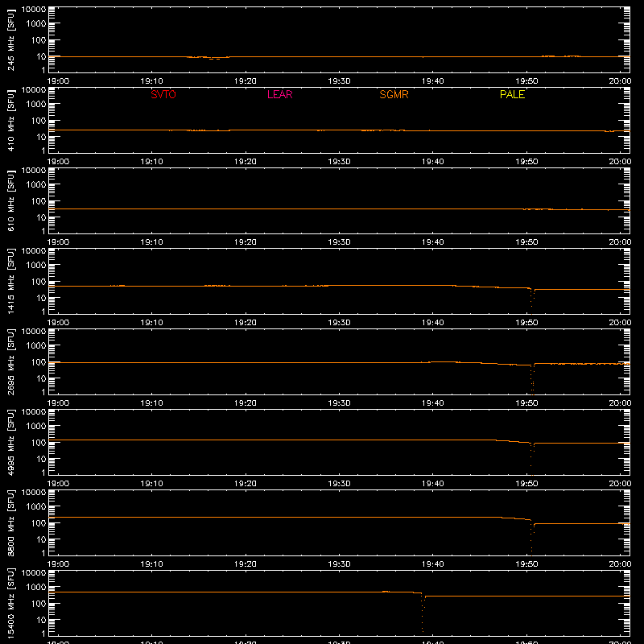Screen dimensions: 644x644
Task: Click the 10 y-tick of 1415 MHz panel
Action: pos(41,298)
